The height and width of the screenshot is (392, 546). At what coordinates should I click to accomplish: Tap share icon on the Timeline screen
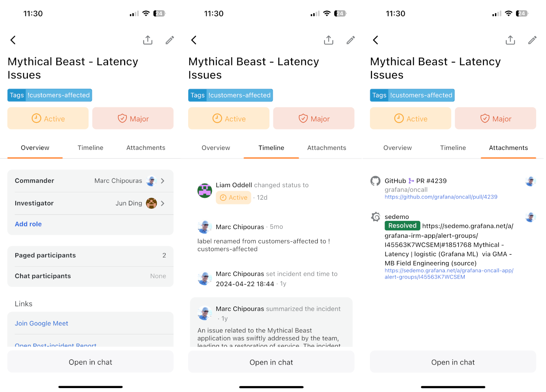coord(328,40)
